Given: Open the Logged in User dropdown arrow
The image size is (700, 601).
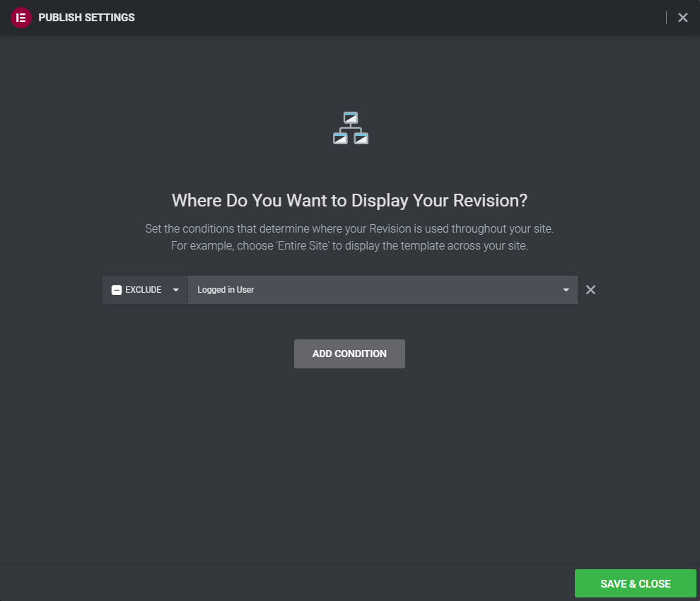Looking at the screenshot, I should point(566,290).
